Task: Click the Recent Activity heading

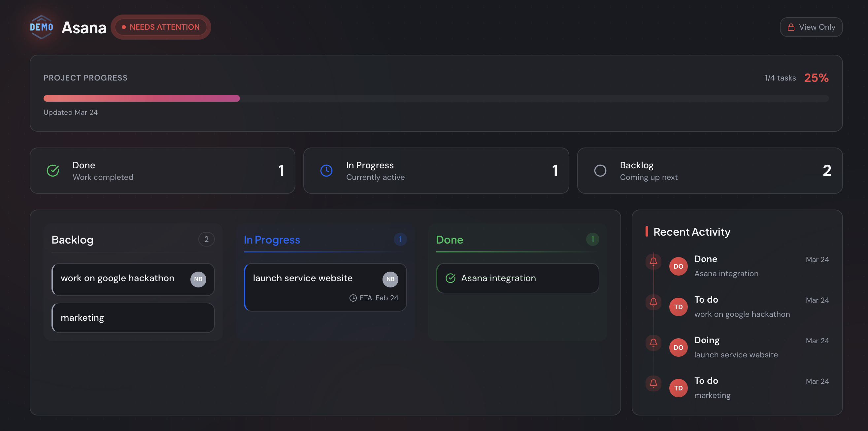Action: [x=692, y=232]
